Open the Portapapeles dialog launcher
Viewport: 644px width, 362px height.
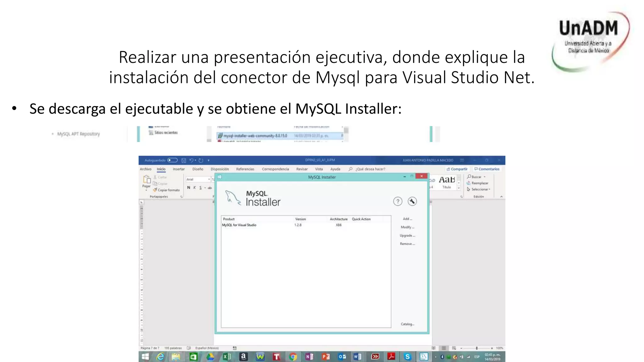181,197
